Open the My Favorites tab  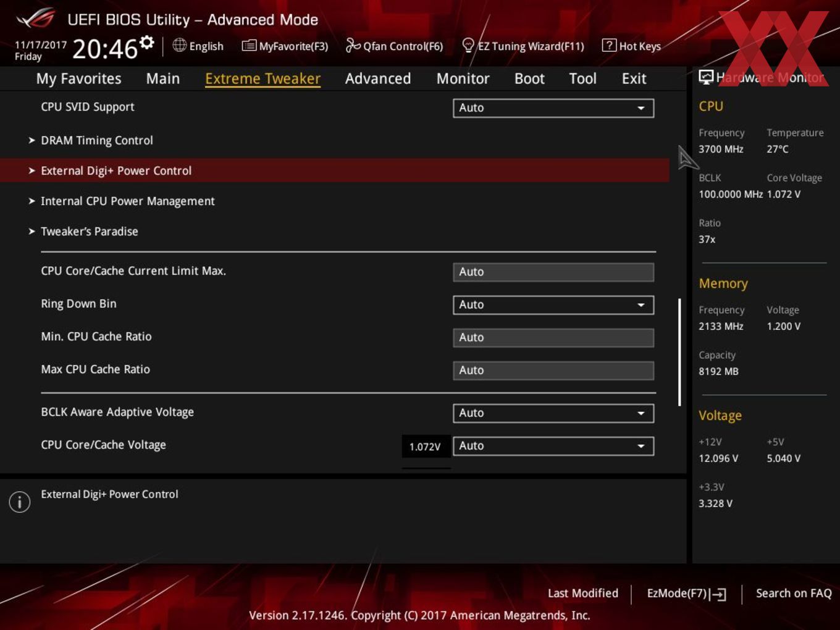[78, 78]
